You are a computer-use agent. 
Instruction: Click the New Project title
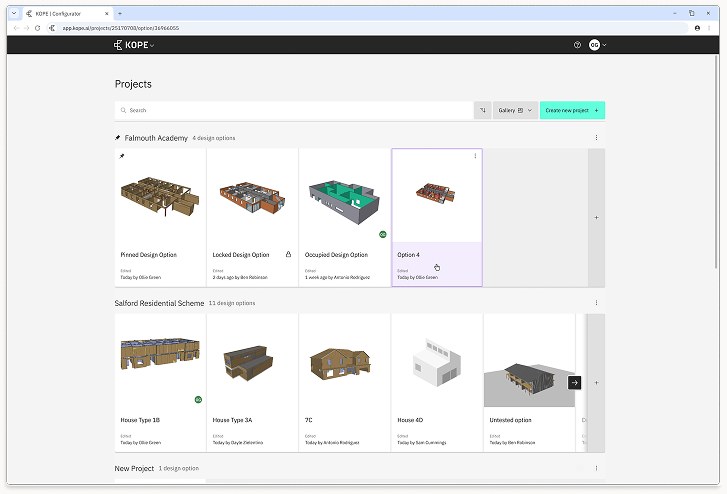pos(134,468)
